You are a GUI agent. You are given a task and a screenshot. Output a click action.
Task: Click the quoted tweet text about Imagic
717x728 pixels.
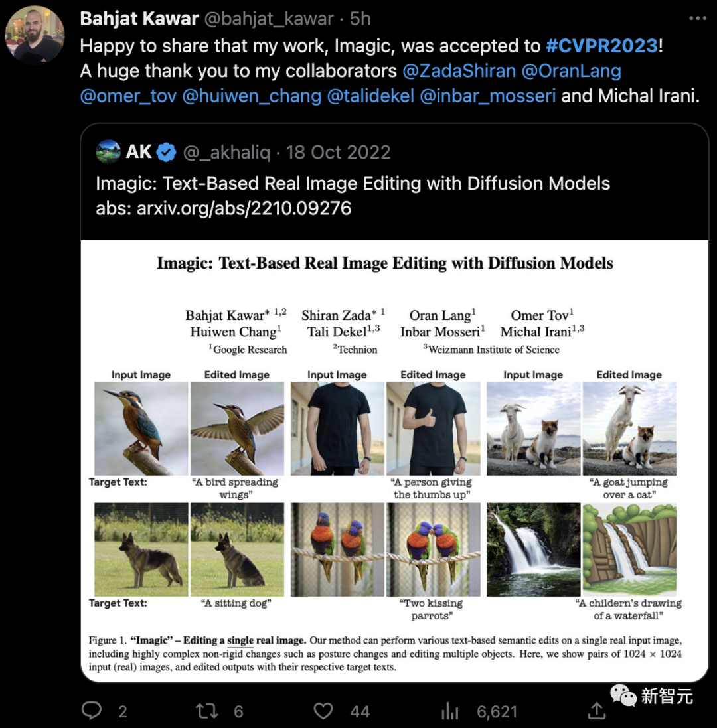coord(353,183)
